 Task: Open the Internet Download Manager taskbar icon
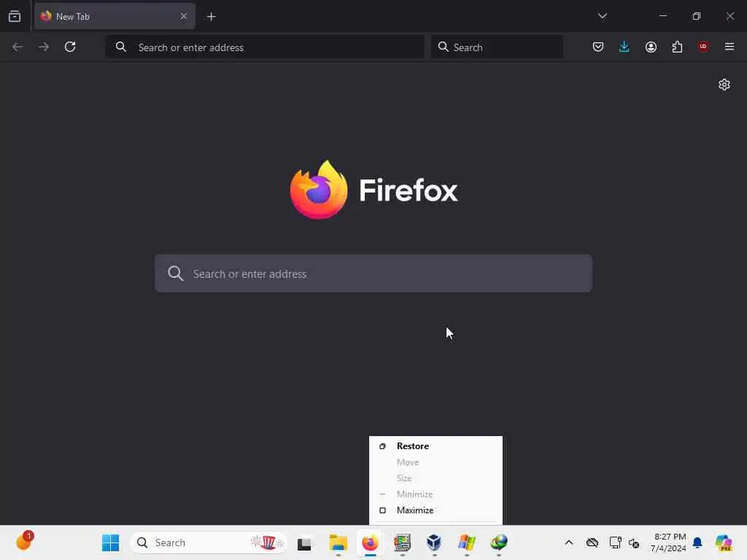point(499,542)
